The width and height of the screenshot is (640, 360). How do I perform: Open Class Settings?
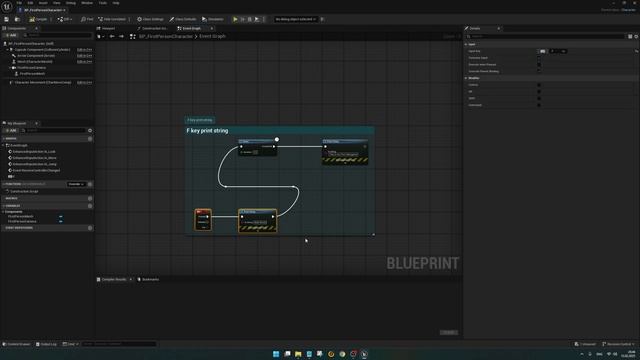(150, 19)
